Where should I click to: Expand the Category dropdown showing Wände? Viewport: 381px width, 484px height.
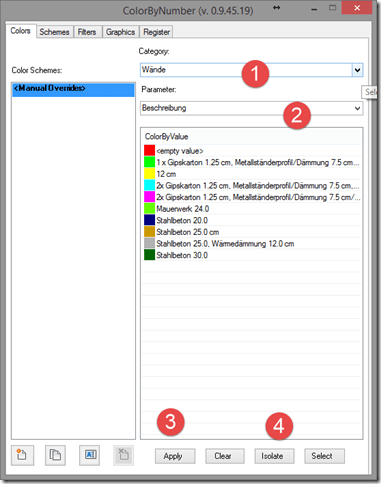point(357,70)
